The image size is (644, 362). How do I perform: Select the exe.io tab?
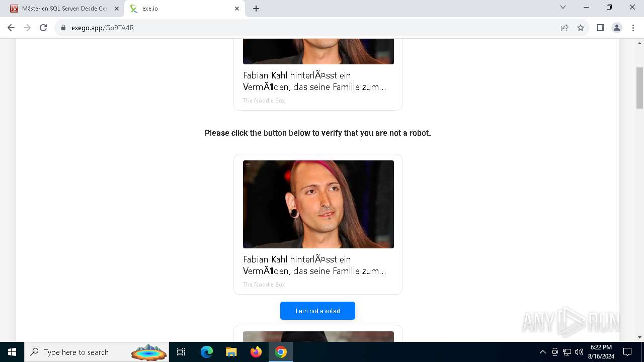pyautogui.click(x=184, y=9)
